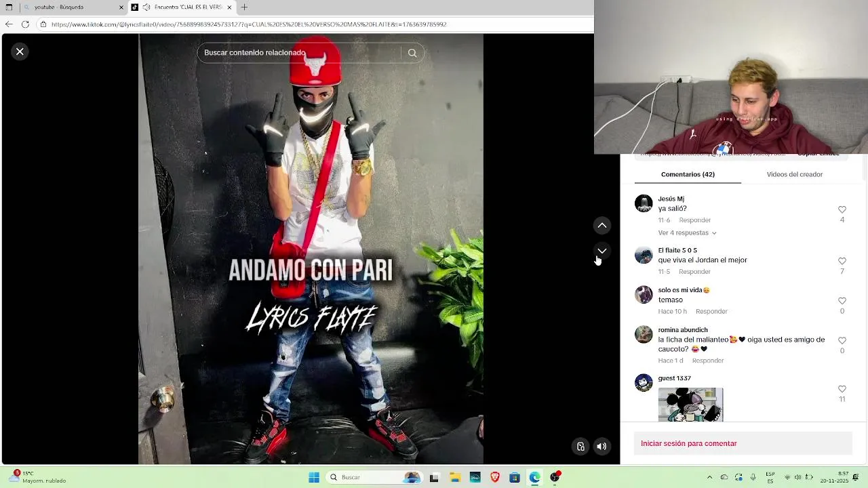Open El flaite 5 0 5's avatar

click(x=644, y=255)
